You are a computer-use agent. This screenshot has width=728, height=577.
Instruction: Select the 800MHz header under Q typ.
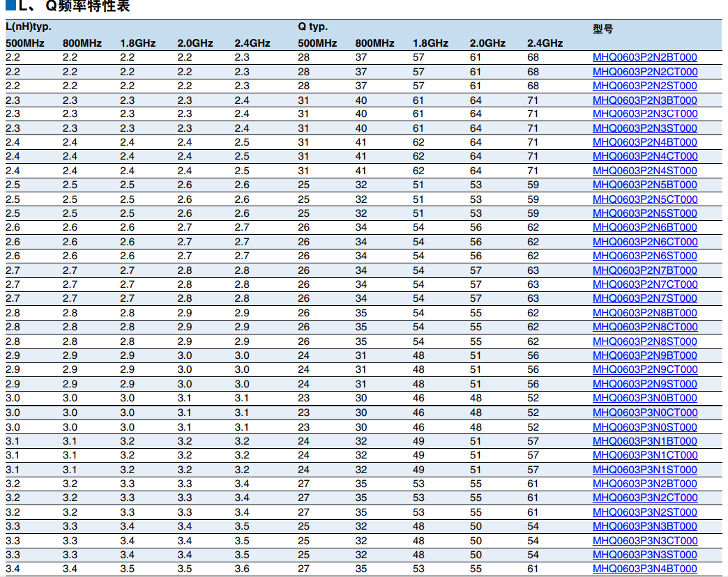(x=375, y=43)
